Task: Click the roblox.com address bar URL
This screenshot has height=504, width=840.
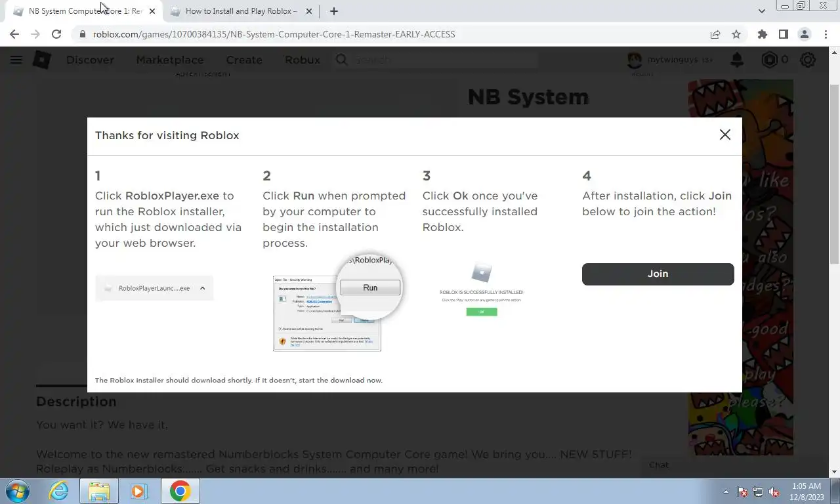Action: 274,34
